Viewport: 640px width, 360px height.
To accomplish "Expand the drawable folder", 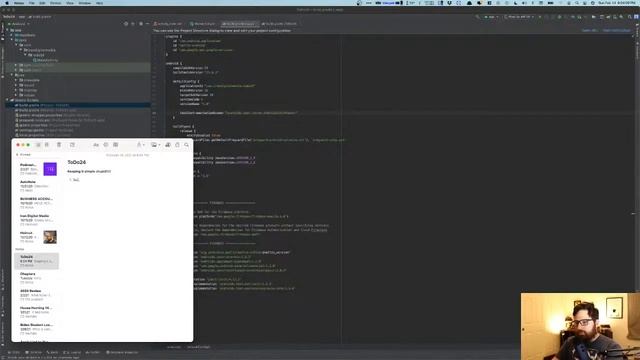I will click(16, 80).
